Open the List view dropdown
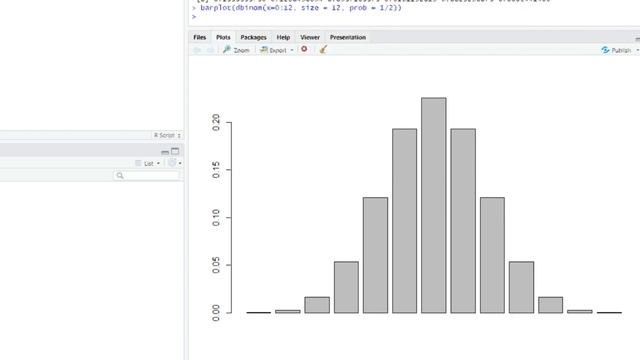640x360 pixels. pyautogui.click(x=148, y=163)
